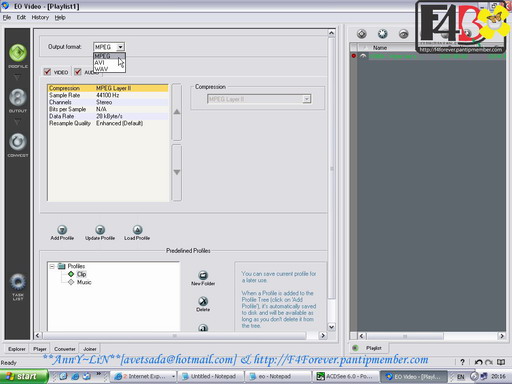Click the Load Profile icon

pyautogui.click(x=137, y=230)
